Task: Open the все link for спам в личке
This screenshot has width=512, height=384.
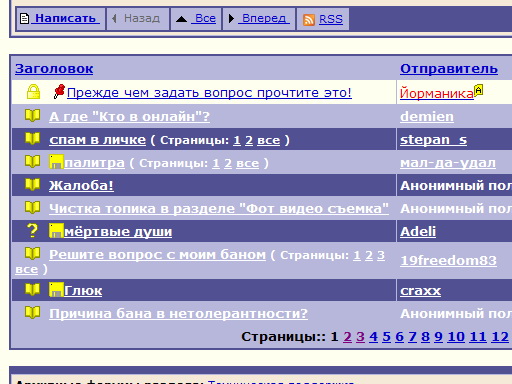Action: point(269,140)
